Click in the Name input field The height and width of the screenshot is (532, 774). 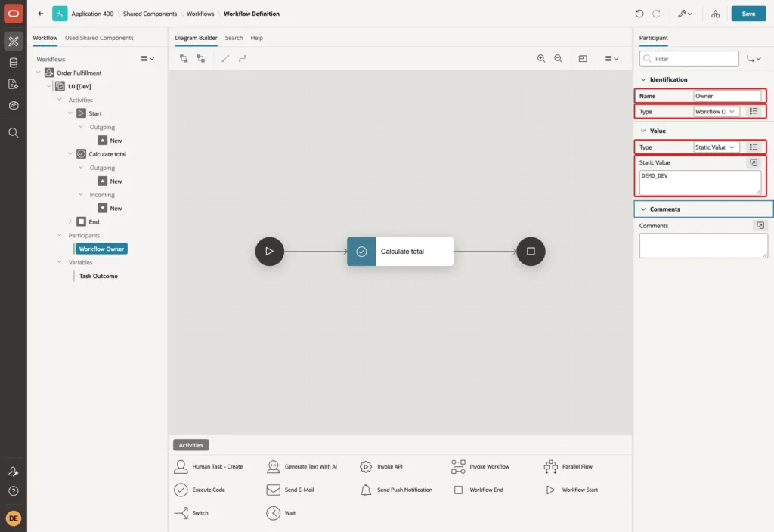point(727,96)
